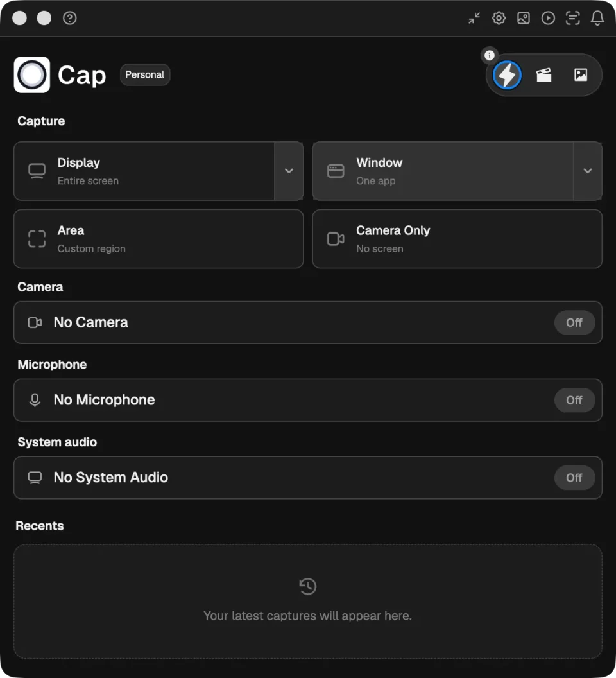Click the collapse arrows icon in title bar
The height and width of the screenshot is (678, 616).
tap(474, 18)
